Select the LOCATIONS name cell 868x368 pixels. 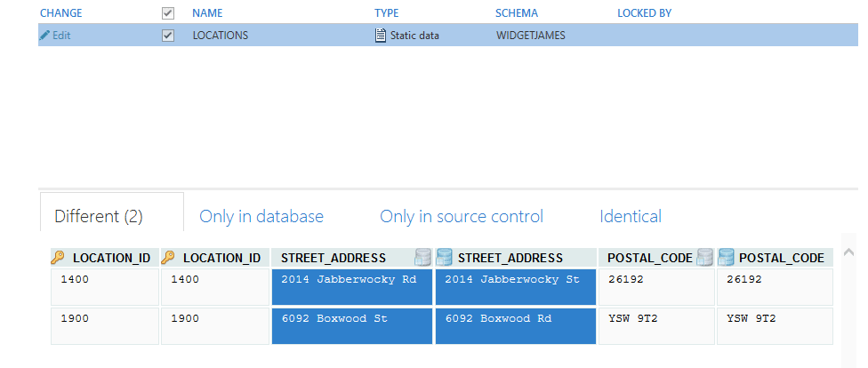pyautogui.click(x=221, y=36)
